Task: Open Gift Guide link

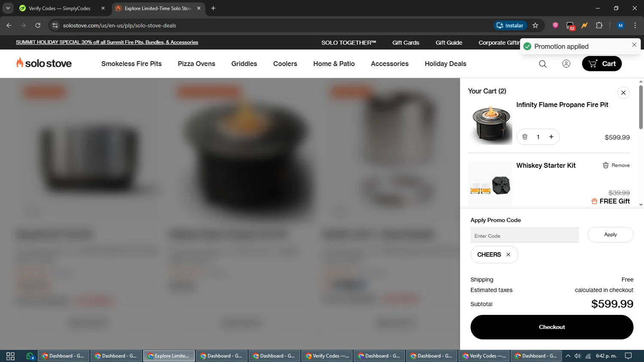Action: [449, 43]
